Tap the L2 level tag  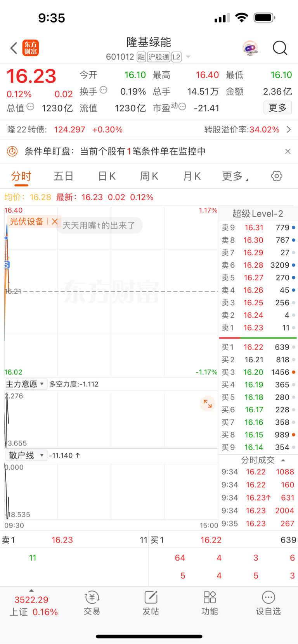177,57
